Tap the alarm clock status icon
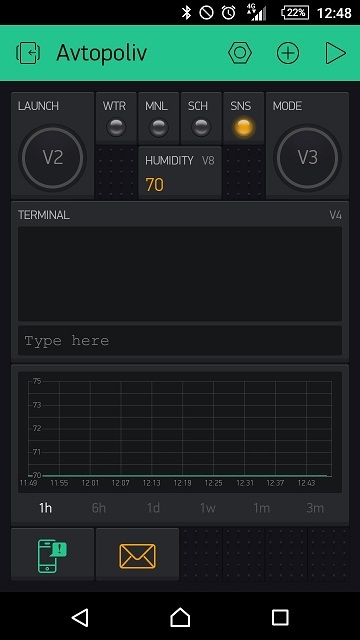 point(228,13)
